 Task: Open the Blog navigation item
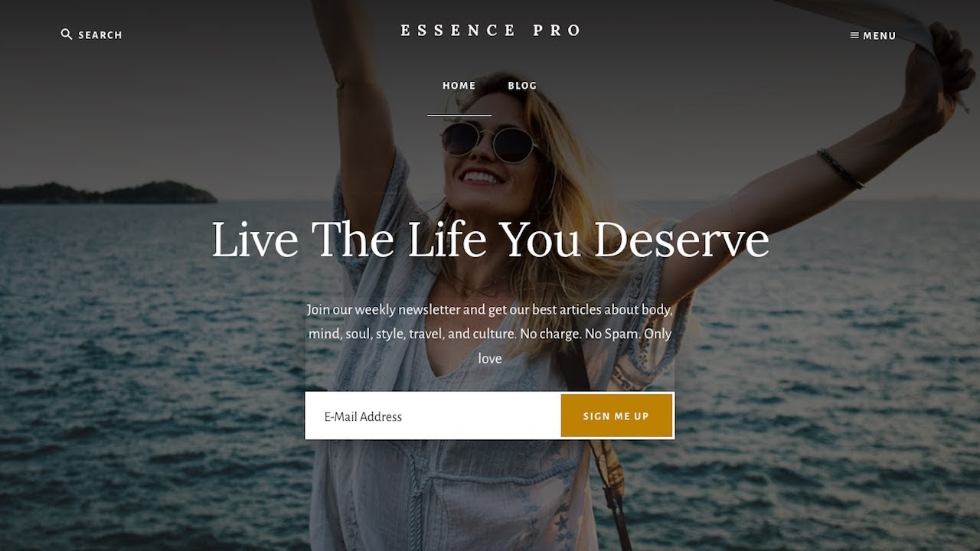[522, 86]
